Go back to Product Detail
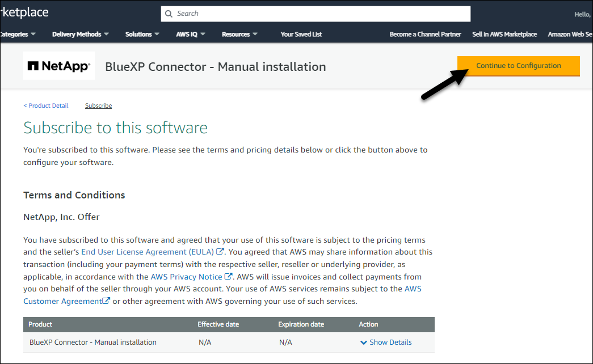The height and width of the screenshot is (364, 593). (x=46, y=105)
